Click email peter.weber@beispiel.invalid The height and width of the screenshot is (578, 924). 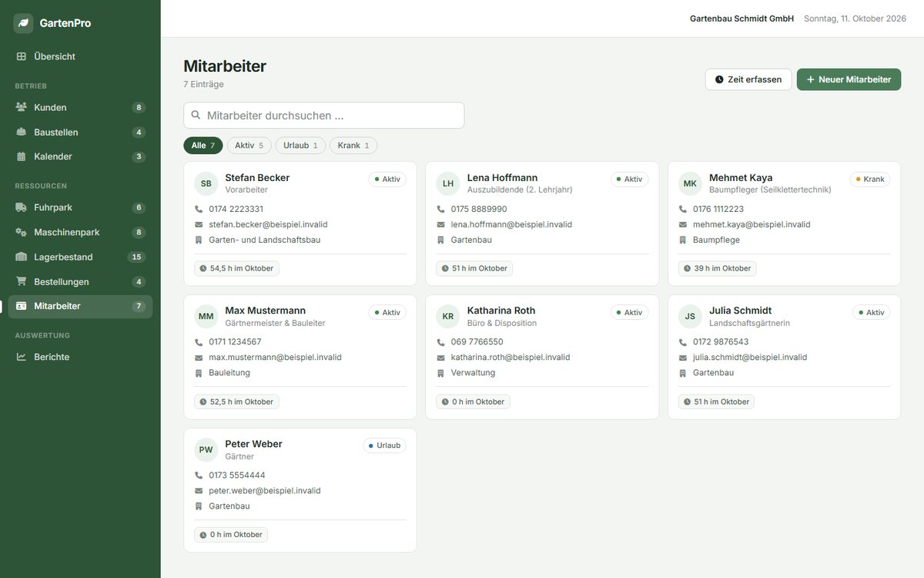pyautogui.click(x=265, y=491)
